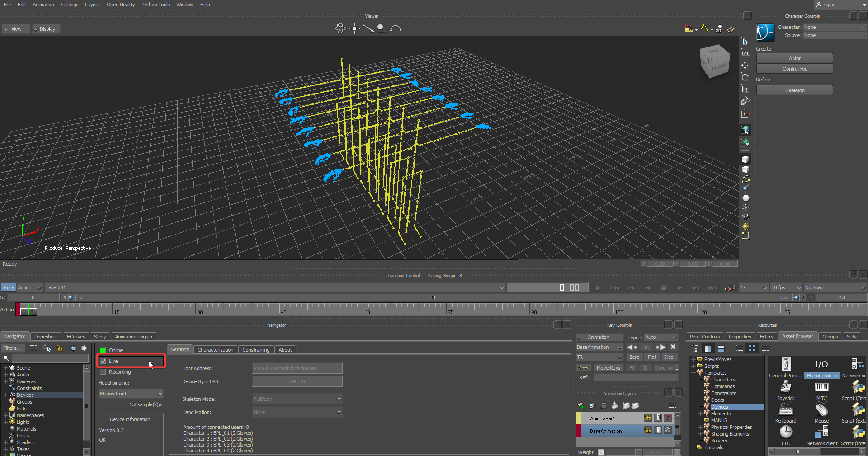Screen dimensions: 868x456
Task: Click the zoom magnifier tool in viewer
Action: pos(382,28)
